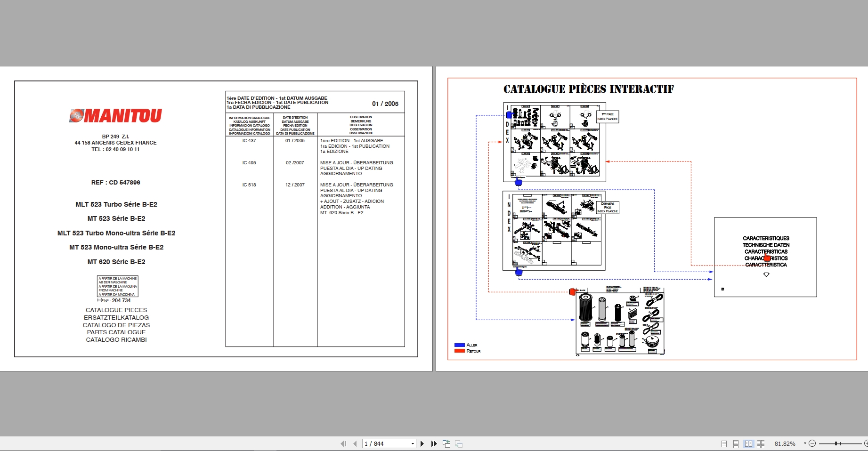Click the Manitou logo
The height and width of the screenshot is (451, 868).
(x=116, y=115)
